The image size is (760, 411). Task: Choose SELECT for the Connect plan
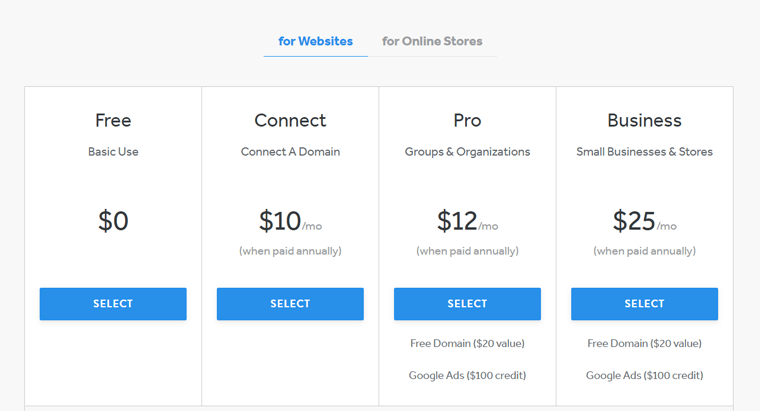pos(290,304)
